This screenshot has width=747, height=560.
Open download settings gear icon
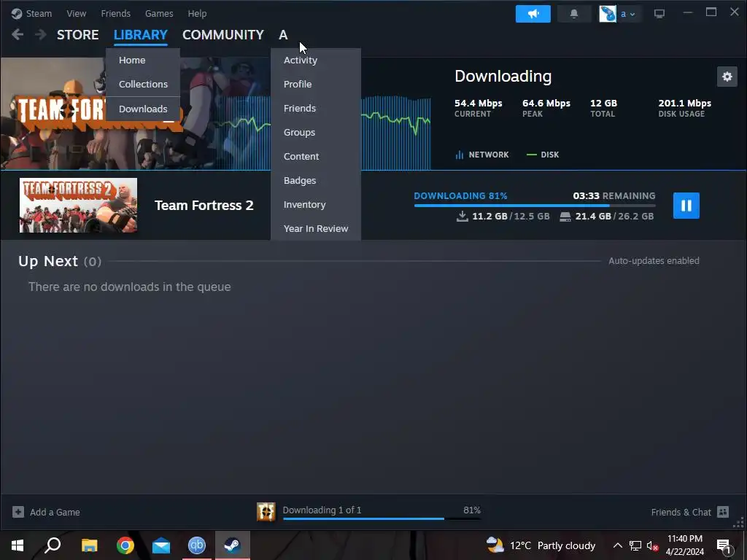pyautogui.click(x=727, y=77)
